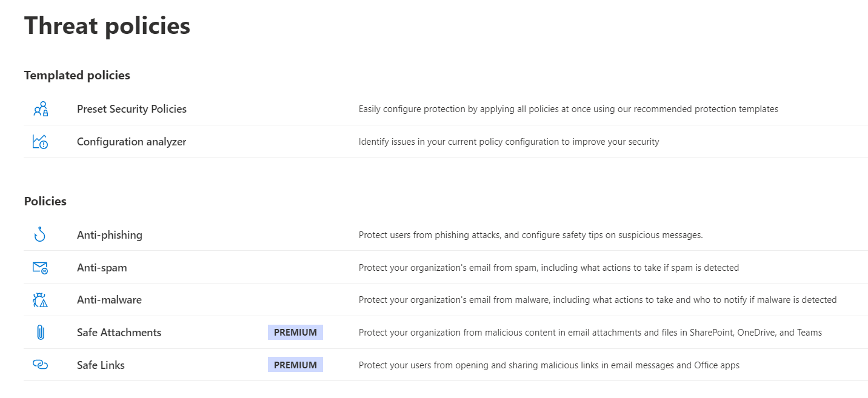Navigate to Safe Links policies
Screen dimensions: 868x398
tap(101, 365)
